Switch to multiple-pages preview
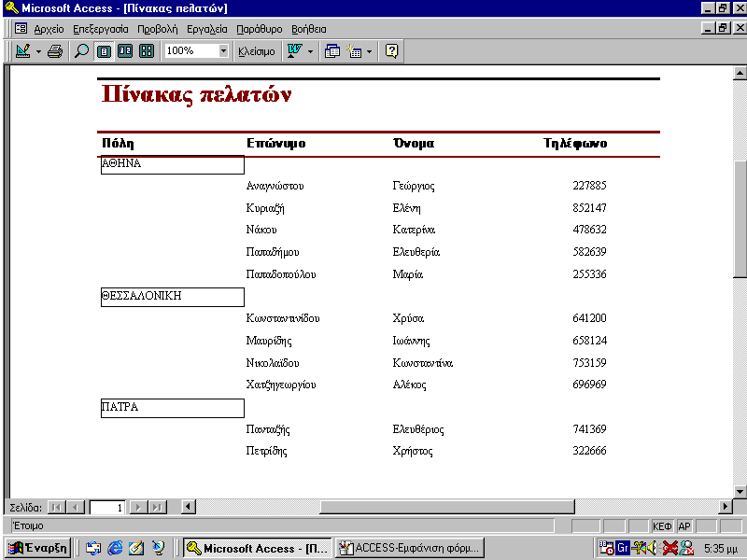 [147, 51]
